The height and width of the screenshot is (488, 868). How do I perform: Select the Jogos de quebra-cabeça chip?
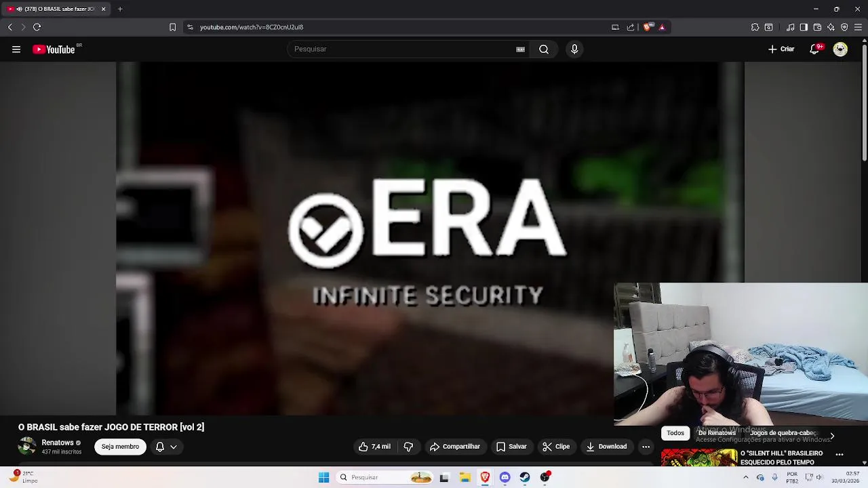pyautogui.click(x=784, y=433)
